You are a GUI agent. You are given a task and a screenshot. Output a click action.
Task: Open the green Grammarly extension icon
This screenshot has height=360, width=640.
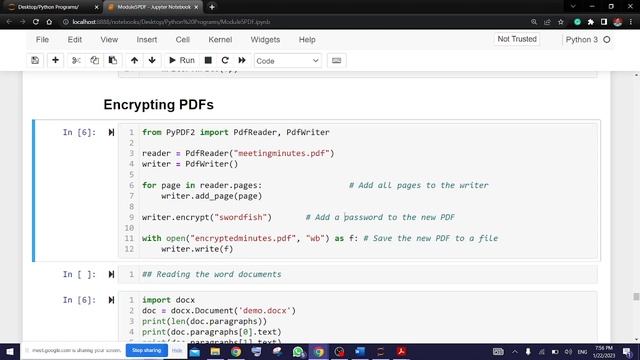tap(577, 22)
